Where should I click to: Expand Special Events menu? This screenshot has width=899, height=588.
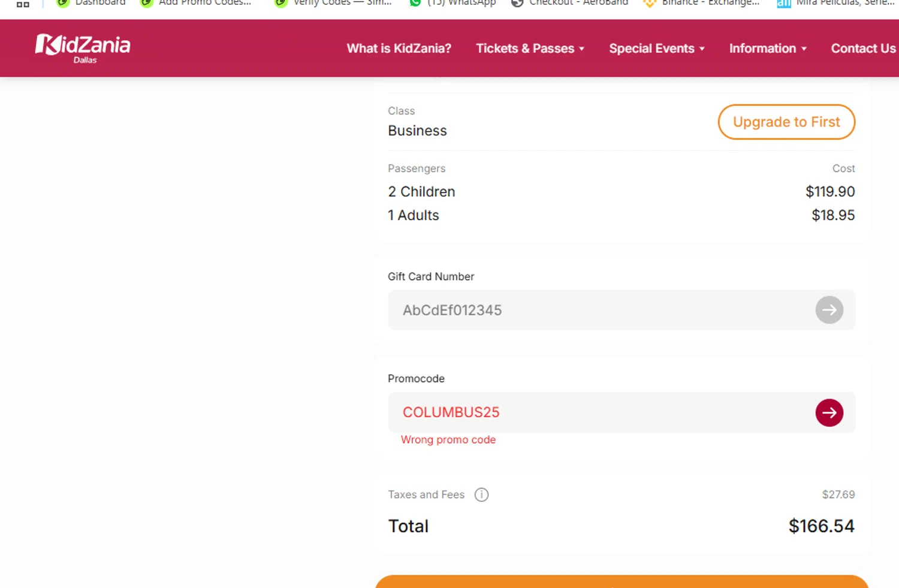click(656, 49)
